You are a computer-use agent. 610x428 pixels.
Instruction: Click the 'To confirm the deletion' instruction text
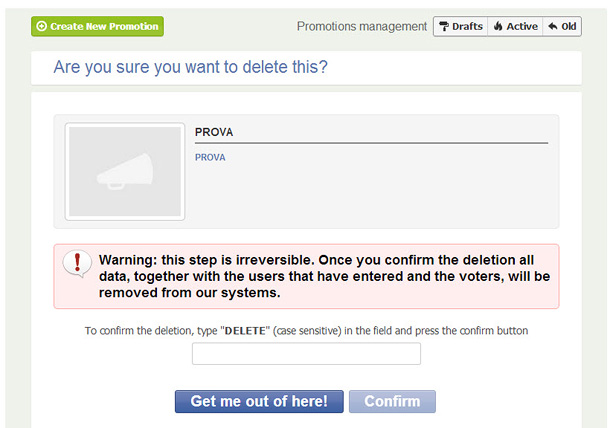[x=306, y=331]
